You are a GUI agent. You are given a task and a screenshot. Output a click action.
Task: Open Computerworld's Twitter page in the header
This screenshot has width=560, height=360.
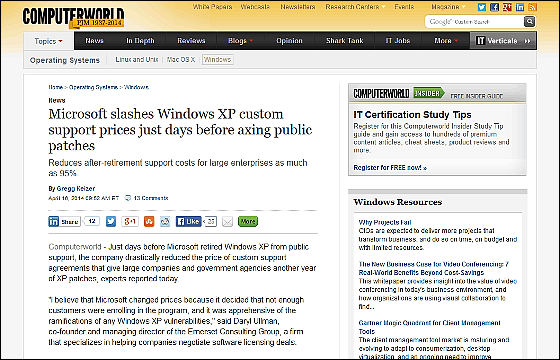(482, 7)
